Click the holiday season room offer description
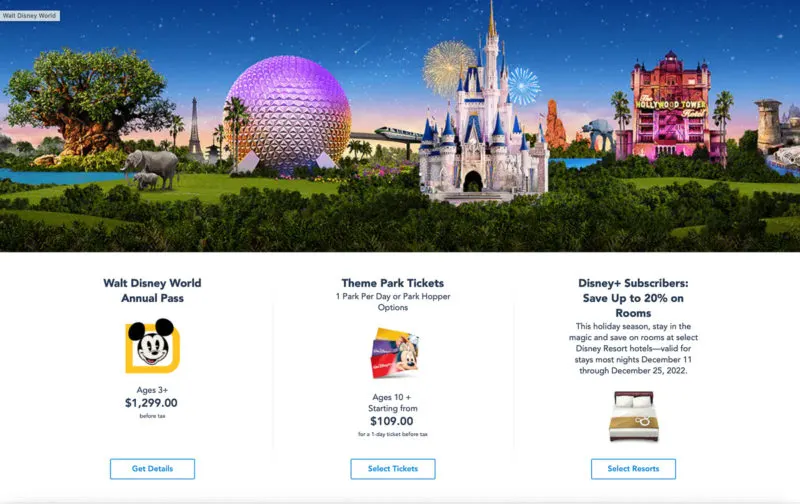The height and width of the screenshot is (504, 800). [x=633, y=348]
